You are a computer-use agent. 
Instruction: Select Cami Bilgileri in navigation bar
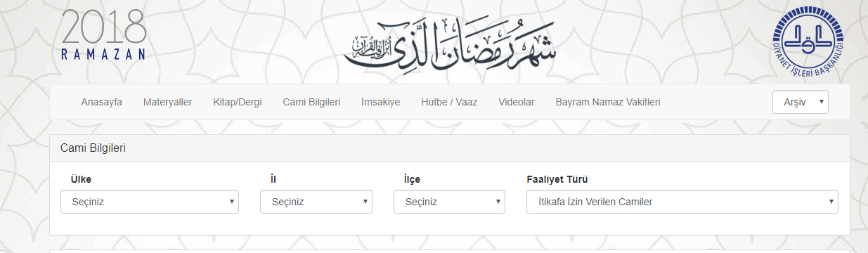pos(311,102)
